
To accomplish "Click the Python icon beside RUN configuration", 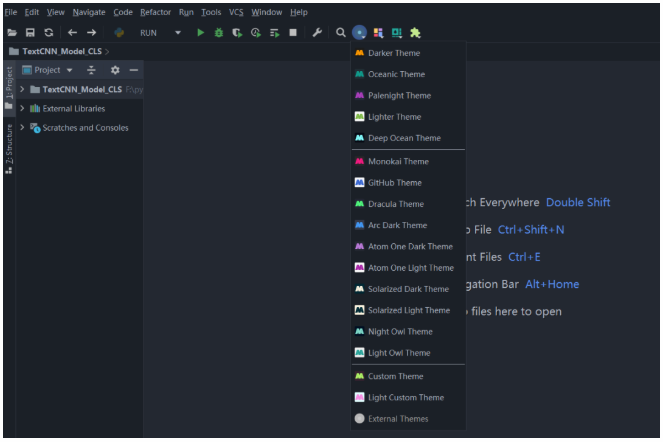I will click(x=119, y=33).
